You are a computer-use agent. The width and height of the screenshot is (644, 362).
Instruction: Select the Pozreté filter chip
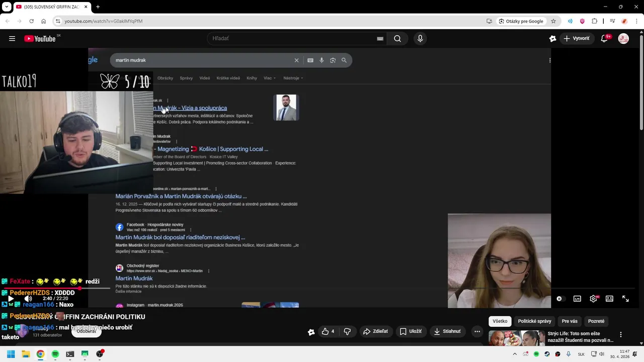(596, 321)
